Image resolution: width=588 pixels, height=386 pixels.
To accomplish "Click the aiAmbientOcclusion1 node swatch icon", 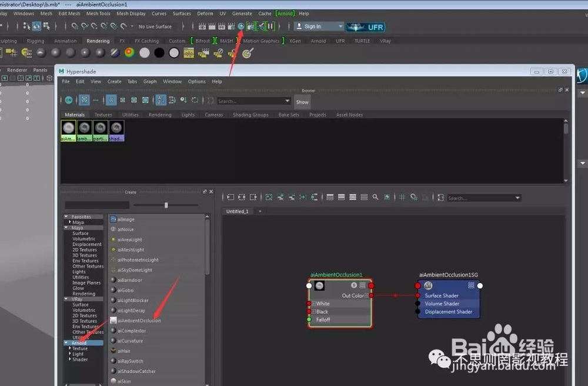I will pos(319,286).
